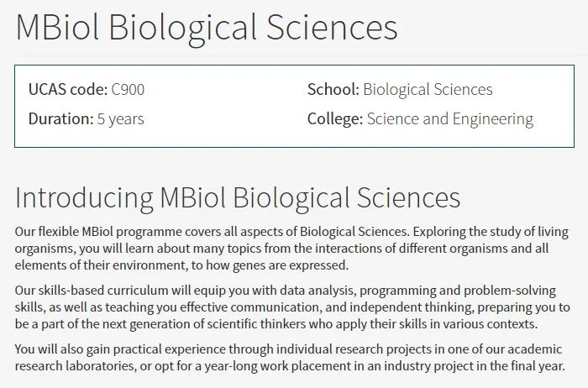Click the "College:" label

tap(335, 119)
